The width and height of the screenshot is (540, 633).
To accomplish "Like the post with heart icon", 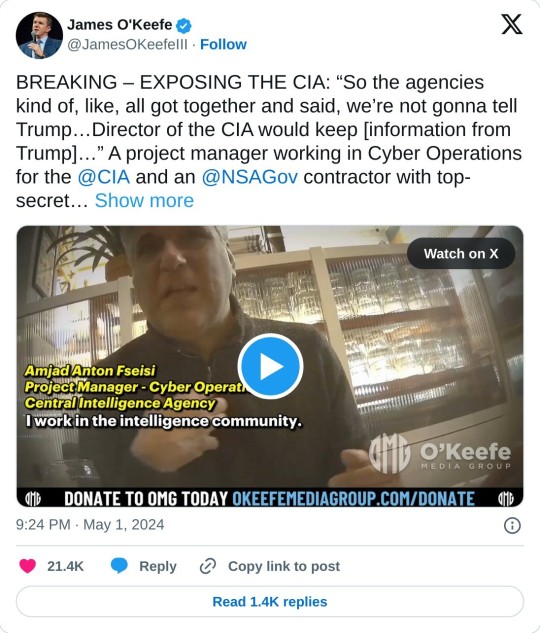I will (27, 566).
